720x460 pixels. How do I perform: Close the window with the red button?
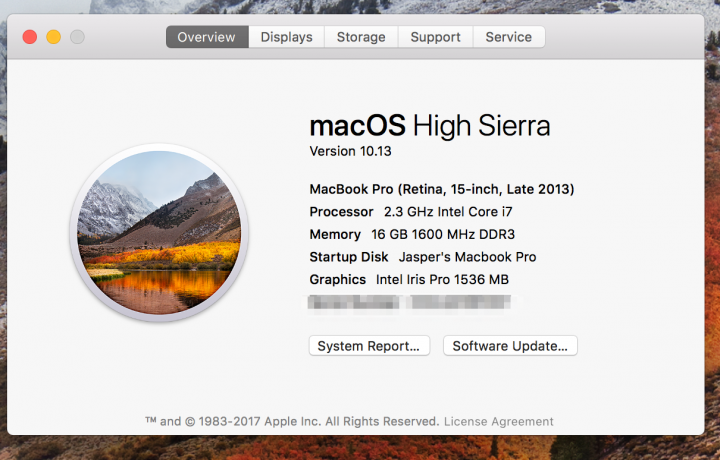(x=30, y=37)
